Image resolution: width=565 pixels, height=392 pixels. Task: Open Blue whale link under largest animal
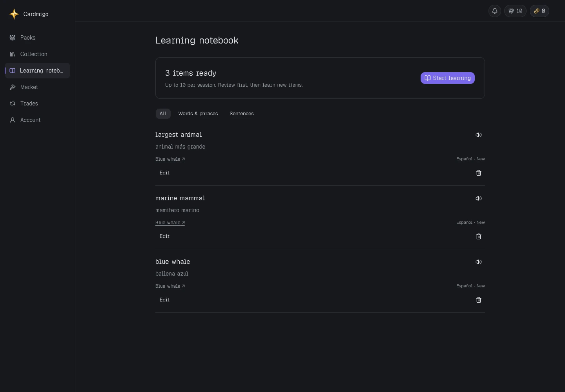(170, 159)
